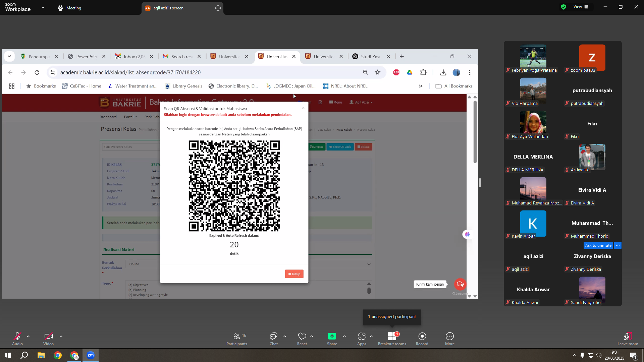This screenshot has width=644, height=362.
Task: Open the More options menu
Action: point(450,339)
